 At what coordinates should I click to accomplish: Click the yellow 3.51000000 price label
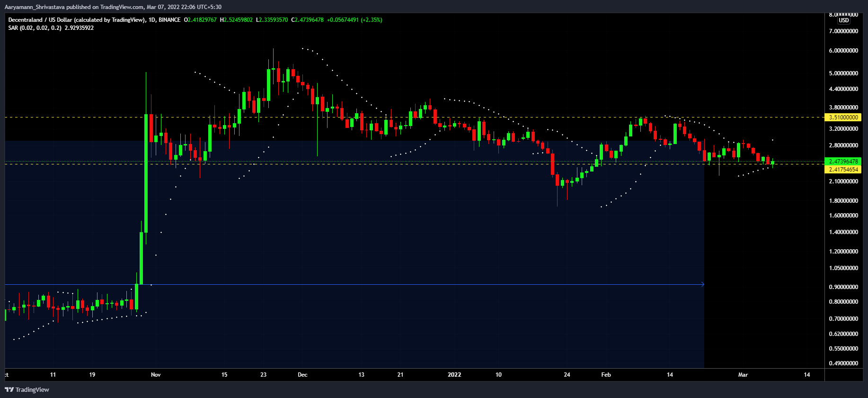point(843,118)
